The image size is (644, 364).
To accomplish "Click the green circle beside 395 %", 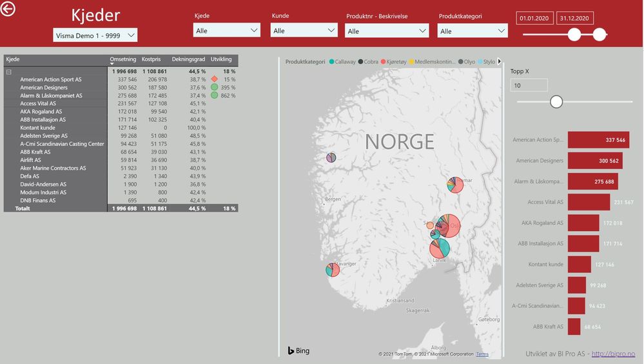I will pos(214,87).
